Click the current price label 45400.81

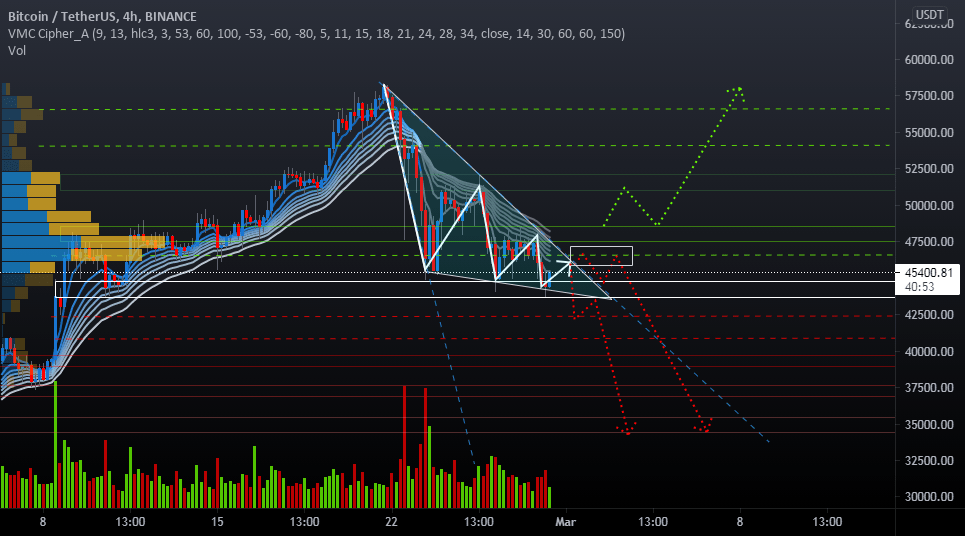pyautogui.click(x=928, y=273)
